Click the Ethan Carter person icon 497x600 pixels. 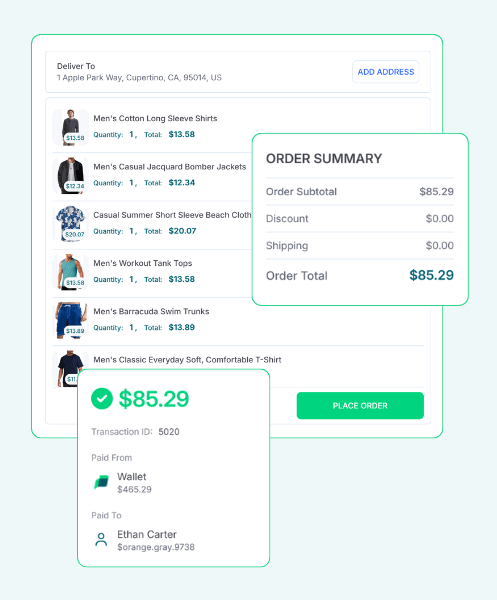click(101, 540)
